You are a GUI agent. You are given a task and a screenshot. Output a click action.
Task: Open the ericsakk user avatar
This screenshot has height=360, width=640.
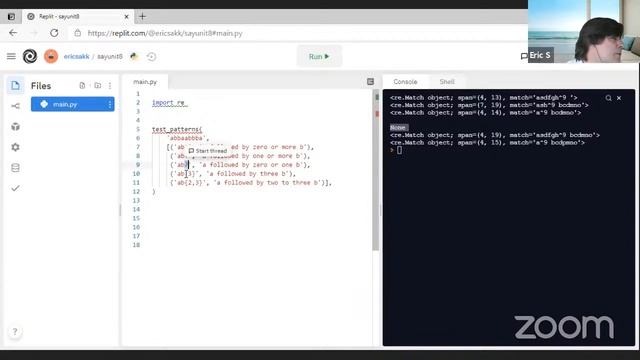pos(51,56)
